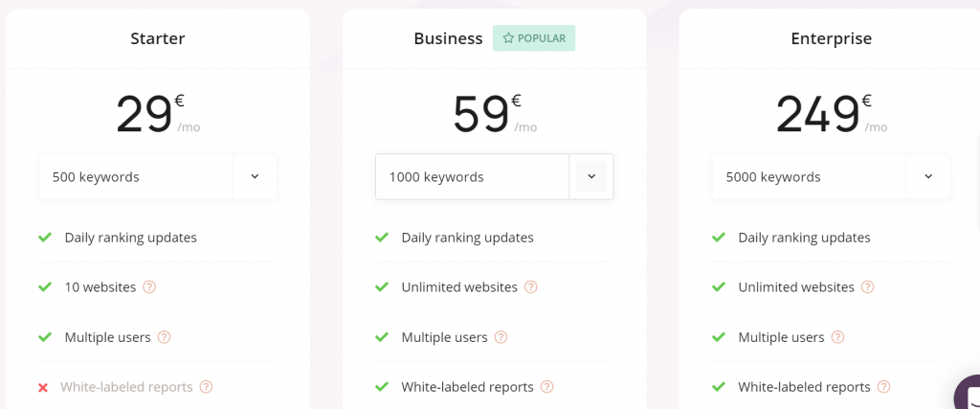Click help icon next to 10 websites
This screenshot has width=980, height=409.
point(149,287)
